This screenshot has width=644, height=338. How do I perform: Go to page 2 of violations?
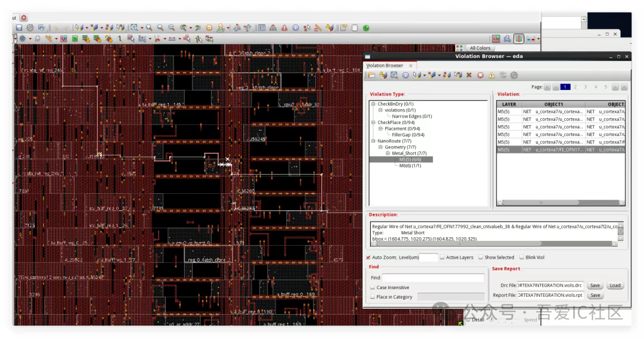575,87
